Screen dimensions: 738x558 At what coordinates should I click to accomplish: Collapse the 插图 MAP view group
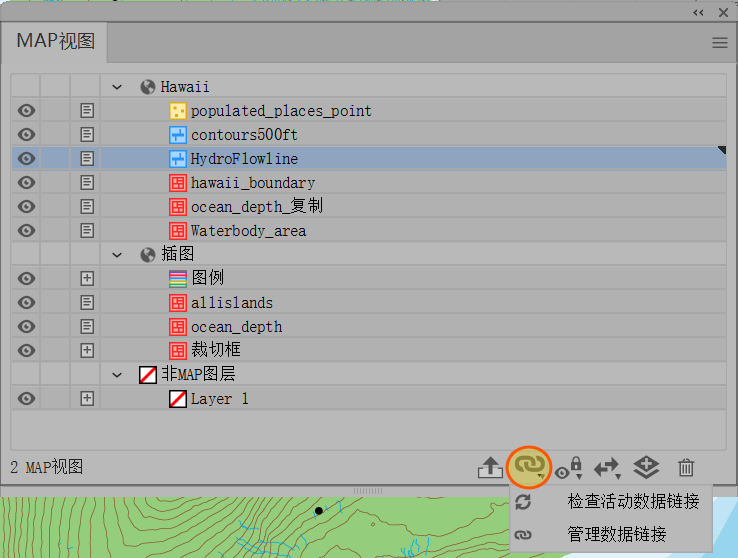pos(117,255)
